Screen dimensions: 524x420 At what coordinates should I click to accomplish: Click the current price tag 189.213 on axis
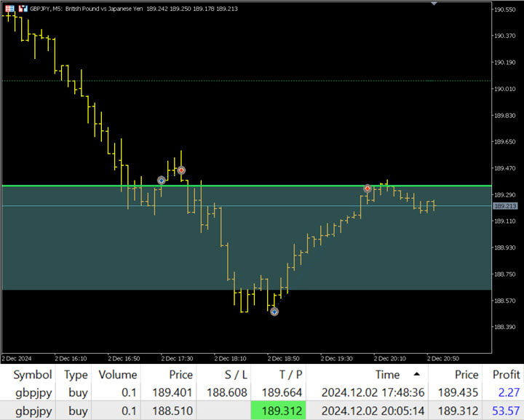pyautogui.click(x=504, y=206)
